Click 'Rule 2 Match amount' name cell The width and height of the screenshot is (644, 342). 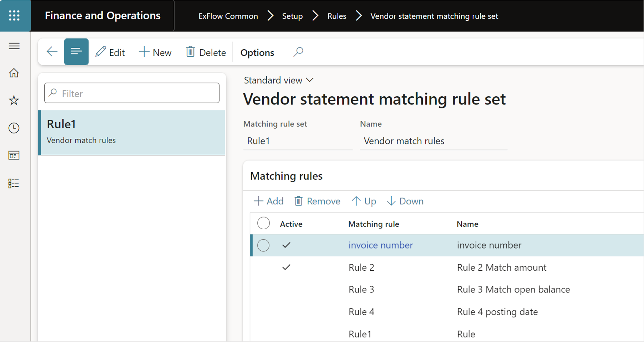click(x=502, y=268)
